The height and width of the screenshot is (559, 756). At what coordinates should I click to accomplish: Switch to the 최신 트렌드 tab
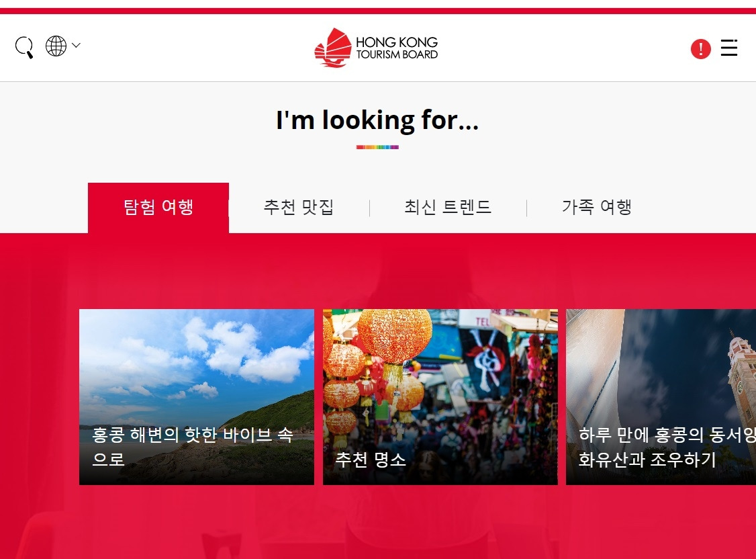click(x=448, y=207)
